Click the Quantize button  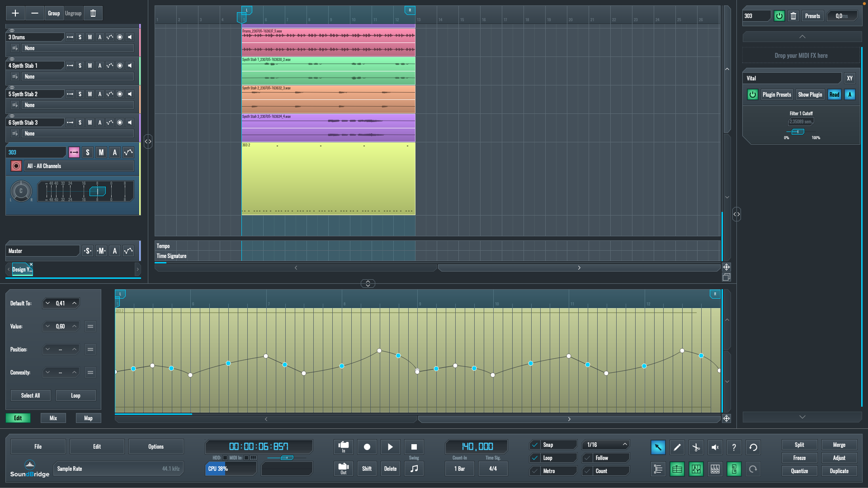click(x=799, y=471)
